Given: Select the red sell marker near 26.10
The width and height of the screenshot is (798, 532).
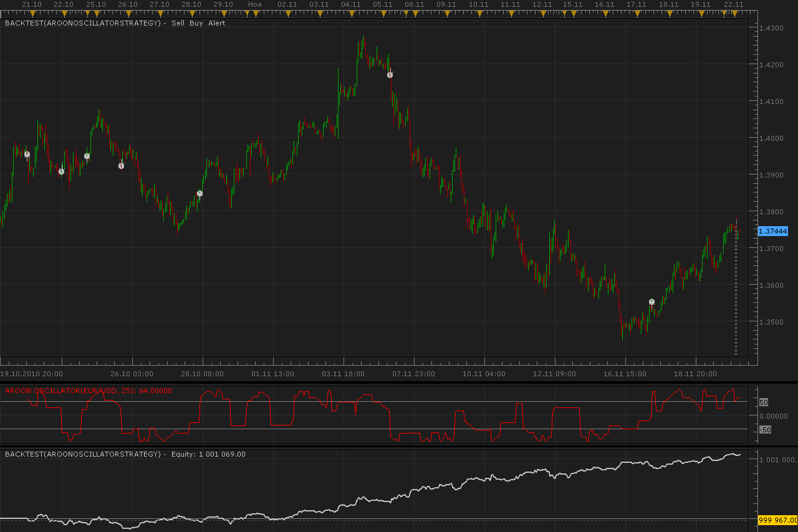Looking at the screenshot, I should [x=121, y=166].
